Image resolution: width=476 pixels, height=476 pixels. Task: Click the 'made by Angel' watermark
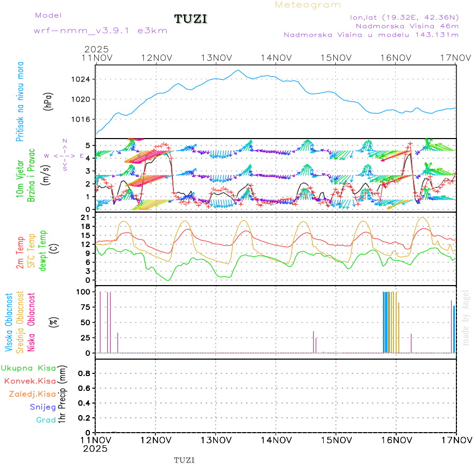[x=466, y=317]
